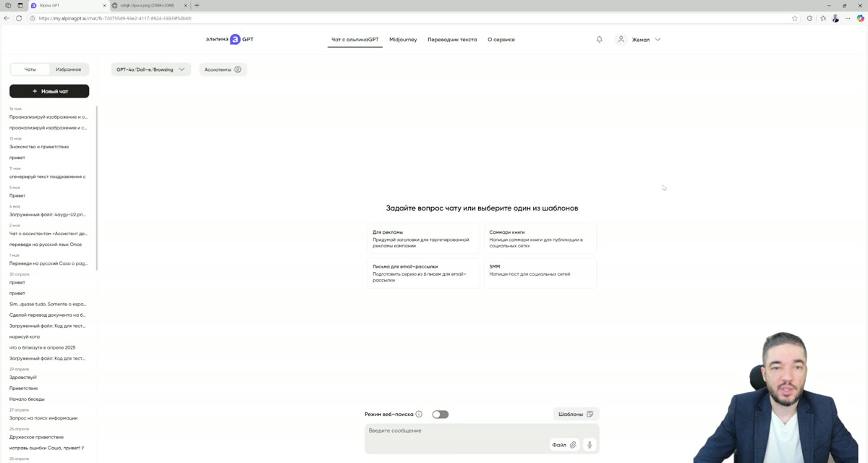
Task: Open chat 'Переведи на русский Coso o pag...'
Action: coord(48,263)
